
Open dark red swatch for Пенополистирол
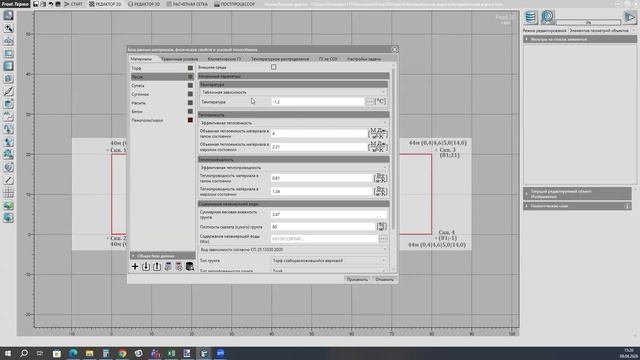pyautogui.click(x=190, y=120)
